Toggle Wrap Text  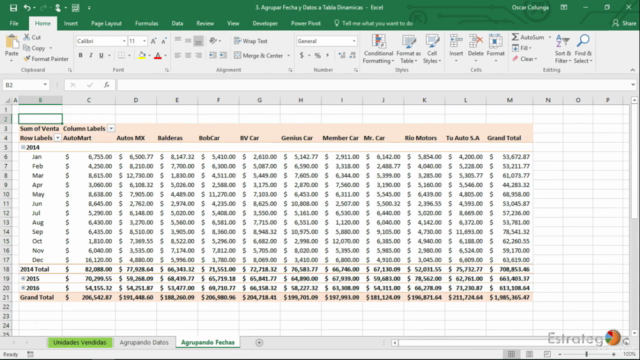(x=251, y=41)
